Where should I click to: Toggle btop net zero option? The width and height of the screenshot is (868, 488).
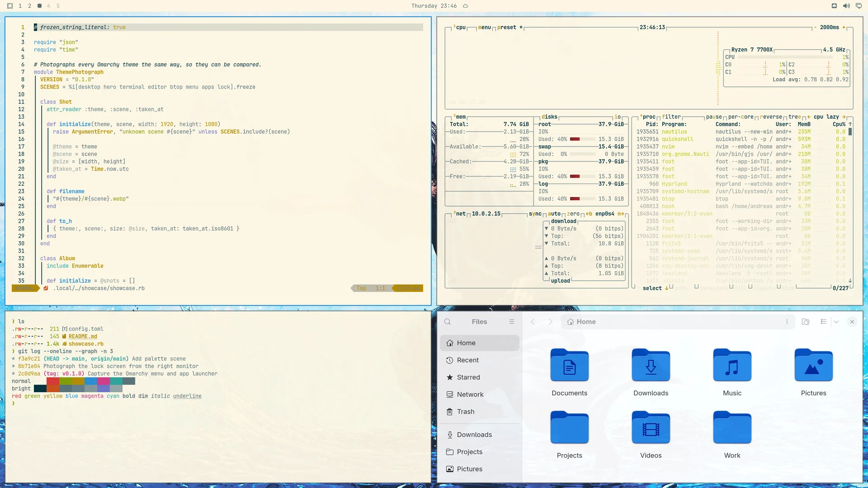point(573,214)
